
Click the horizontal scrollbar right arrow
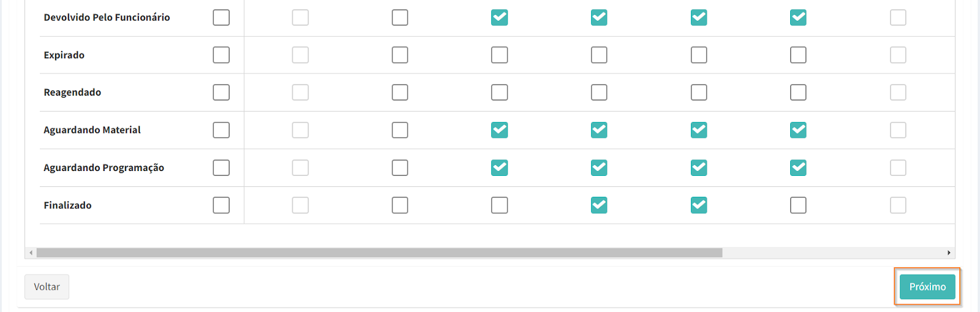pos(949,253)
